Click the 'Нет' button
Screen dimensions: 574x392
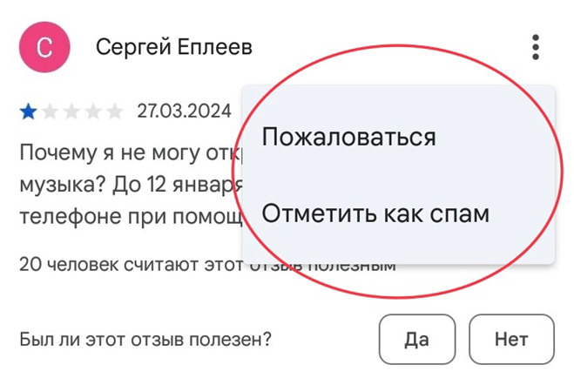(x=511, y=339)
